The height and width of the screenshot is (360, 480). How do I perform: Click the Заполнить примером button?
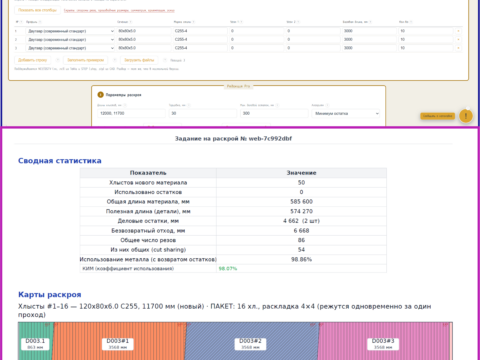pyautogui.click(x=86, y=60)
